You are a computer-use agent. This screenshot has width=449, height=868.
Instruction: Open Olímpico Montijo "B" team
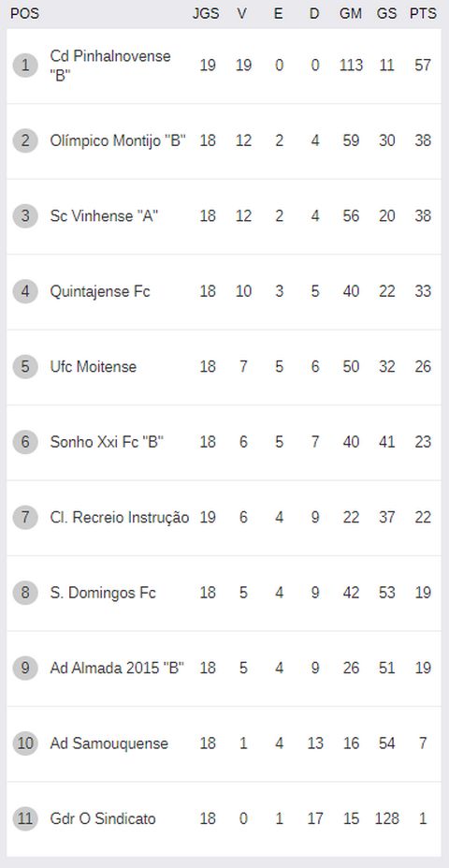pos(118,140)
